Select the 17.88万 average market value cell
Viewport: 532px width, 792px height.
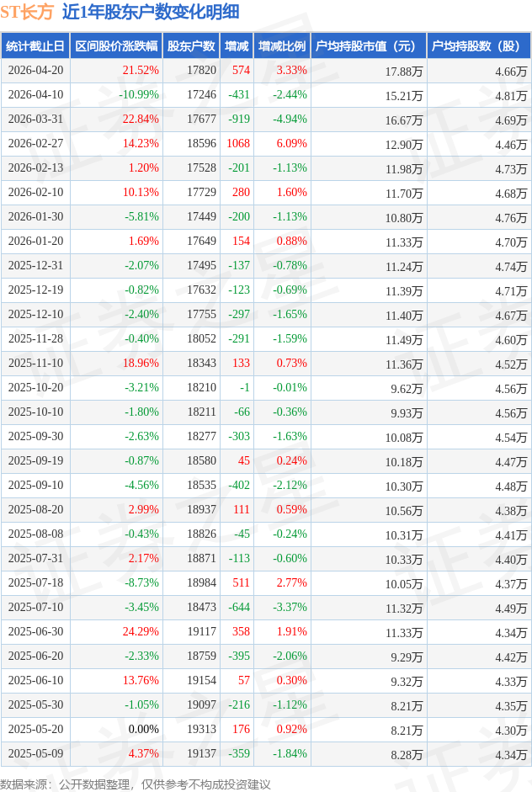(x=404, y=71)
